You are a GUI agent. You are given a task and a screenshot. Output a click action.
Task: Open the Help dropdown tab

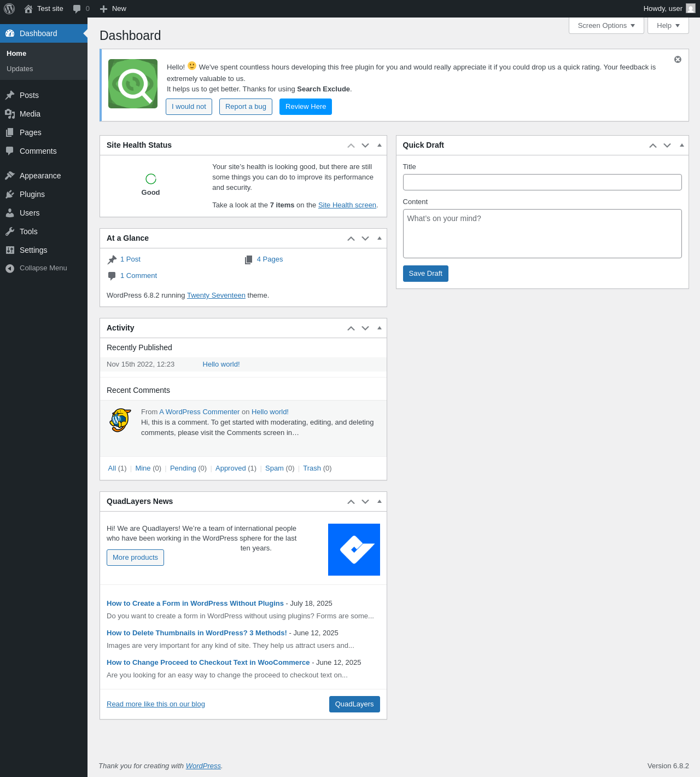pos(668,26)
